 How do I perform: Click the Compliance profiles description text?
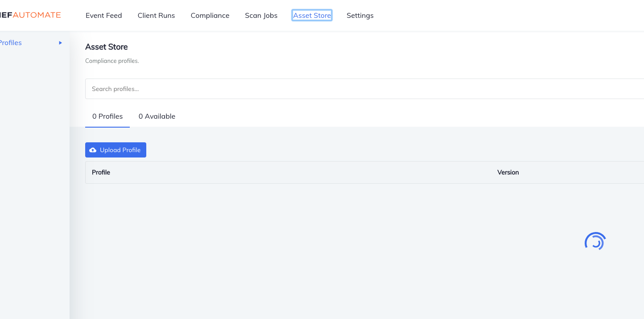pos(112,61)
